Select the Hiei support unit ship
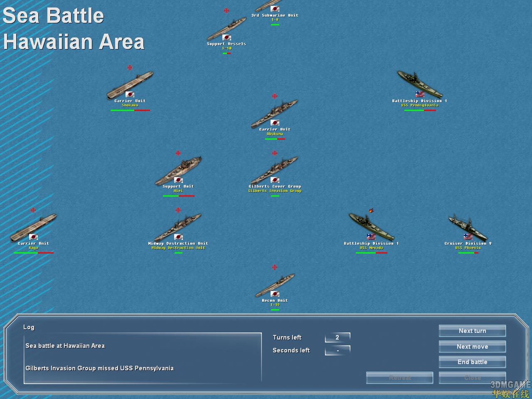This screenshot has height=399, width=532. [178, 170]
